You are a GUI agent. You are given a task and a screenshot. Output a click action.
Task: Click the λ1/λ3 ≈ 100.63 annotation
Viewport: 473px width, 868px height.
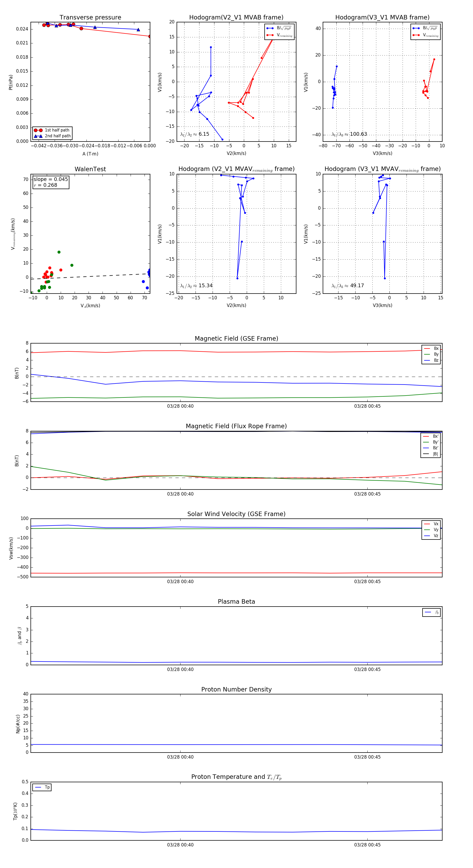tap(349, 134)
